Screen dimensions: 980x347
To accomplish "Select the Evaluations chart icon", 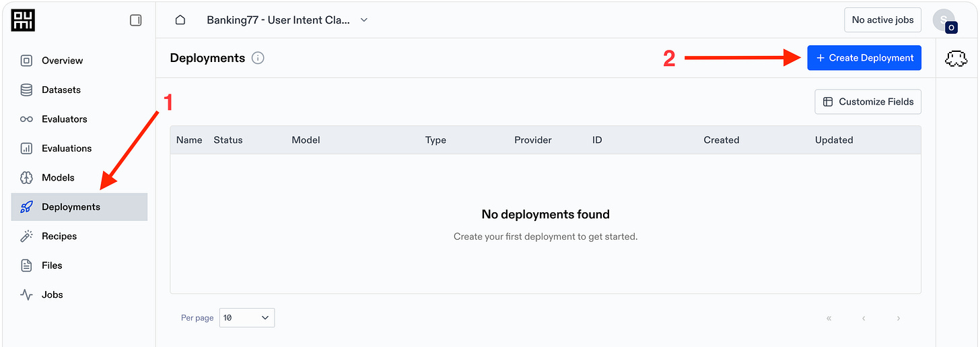I will (26, 148).
